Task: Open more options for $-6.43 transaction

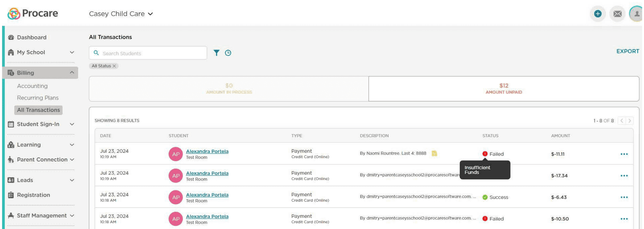Action: (624, 197)
